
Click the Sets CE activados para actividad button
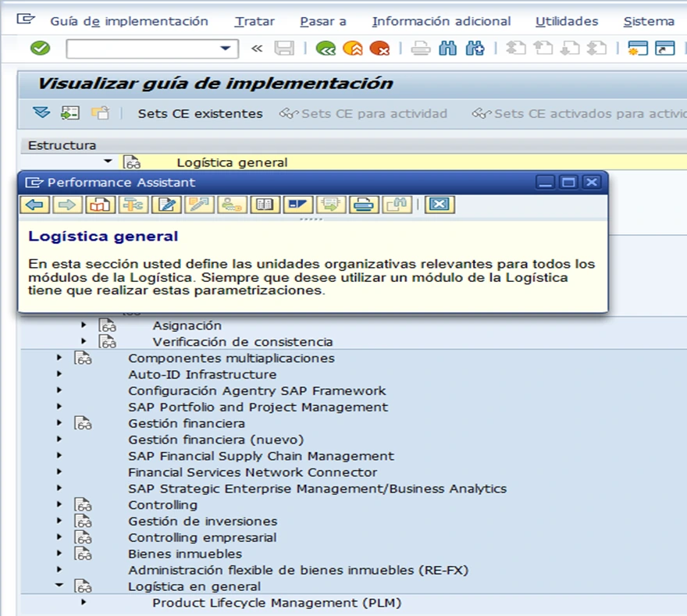[579, 113]
